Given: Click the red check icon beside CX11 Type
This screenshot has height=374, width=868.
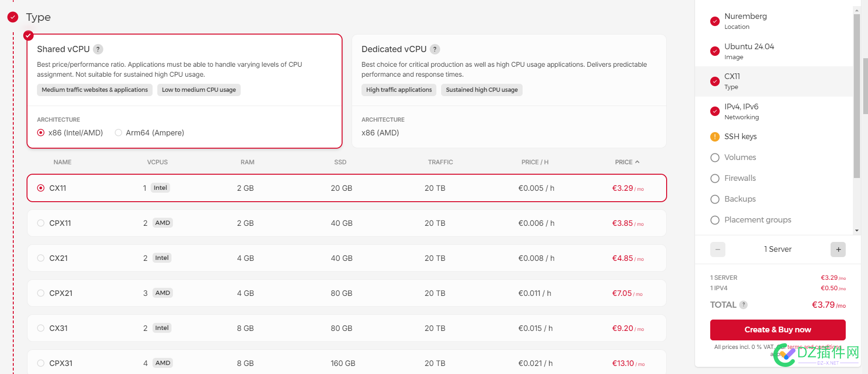Looking at the screenshot, I should [715, 81].
